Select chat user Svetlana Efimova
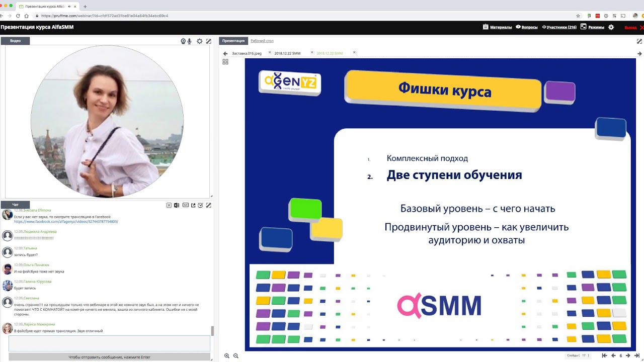 click(x=37, y=210)
